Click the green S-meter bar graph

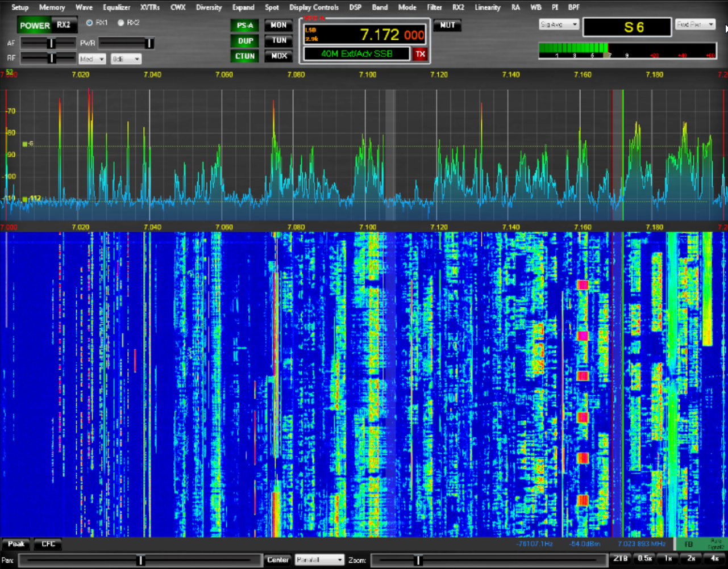coord(627,51)
